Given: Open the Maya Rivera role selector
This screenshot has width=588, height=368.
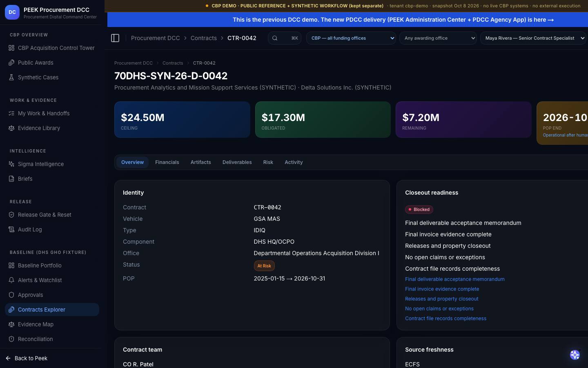Looking at the screenshot, I should tap(534, 38).
